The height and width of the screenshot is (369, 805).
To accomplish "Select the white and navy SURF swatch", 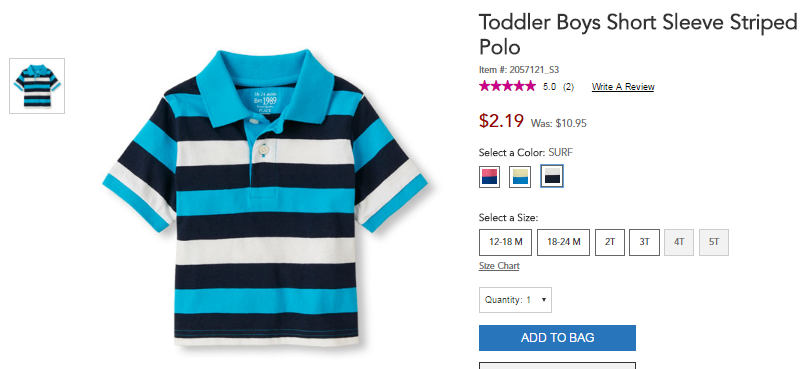I will click(x=552, y=176).
